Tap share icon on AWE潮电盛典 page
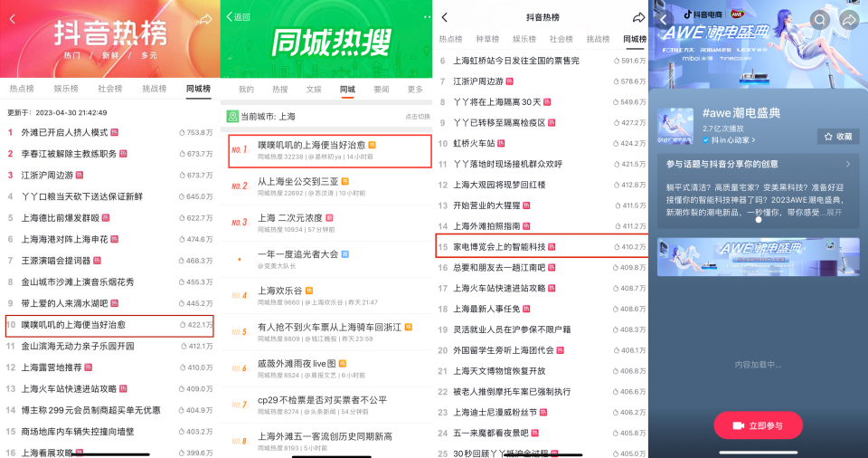Screen dimensions: 868x458 (848, 20)
